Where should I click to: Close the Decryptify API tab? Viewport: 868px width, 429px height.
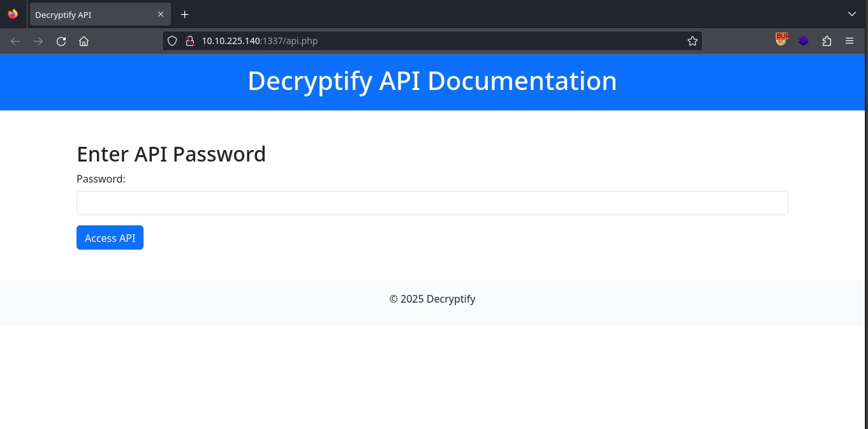pos(161,14)
